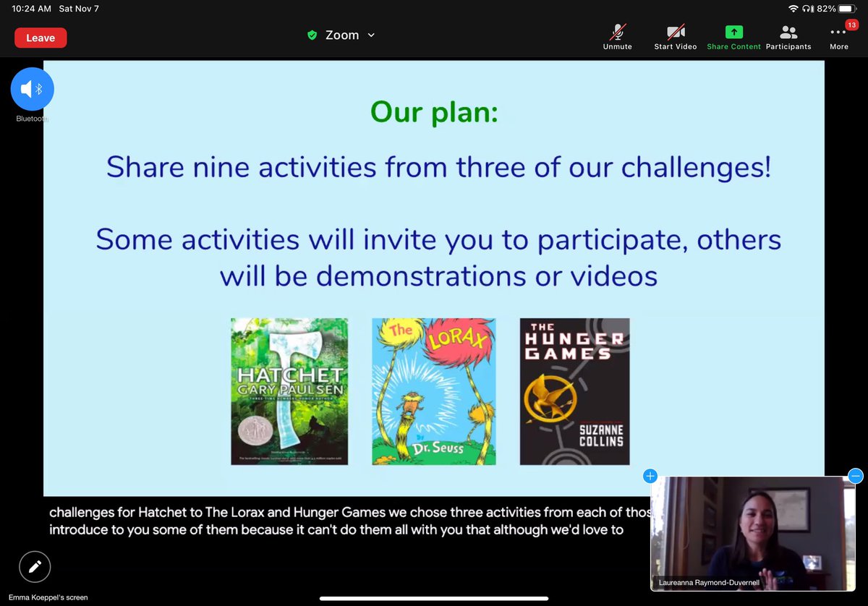Viewport: 868px width, 606px height.
Task: Tap the battery indicator in status bar
Action: click(847, 9)
